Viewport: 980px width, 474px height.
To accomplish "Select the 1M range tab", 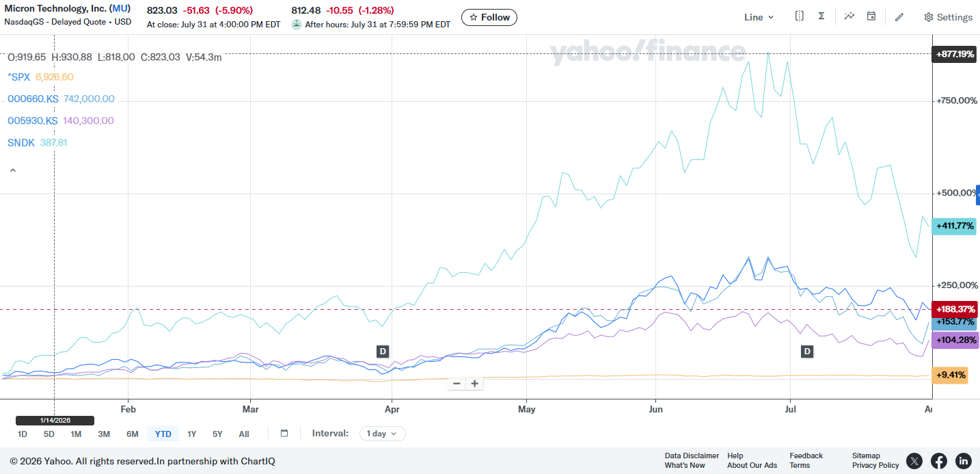I will (x=76, y=434).
